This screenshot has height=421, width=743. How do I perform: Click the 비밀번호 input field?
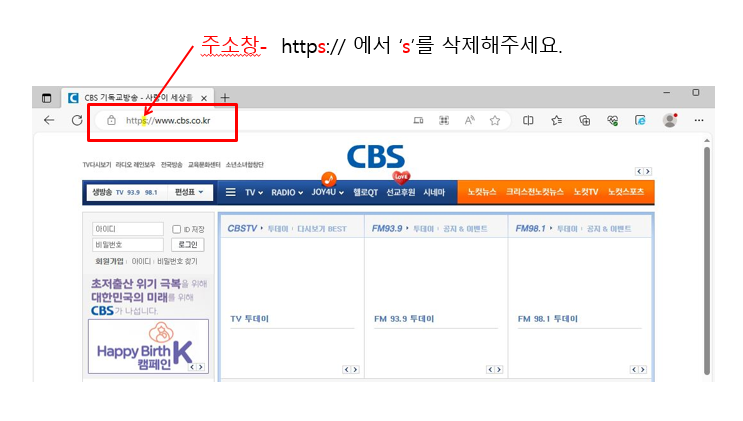(x=128, y=245)
